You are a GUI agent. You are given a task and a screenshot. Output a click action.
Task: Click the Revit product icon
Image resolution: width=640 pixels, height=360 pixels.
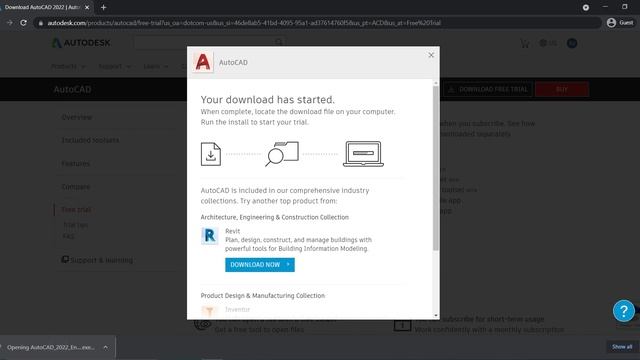[209, 236]
